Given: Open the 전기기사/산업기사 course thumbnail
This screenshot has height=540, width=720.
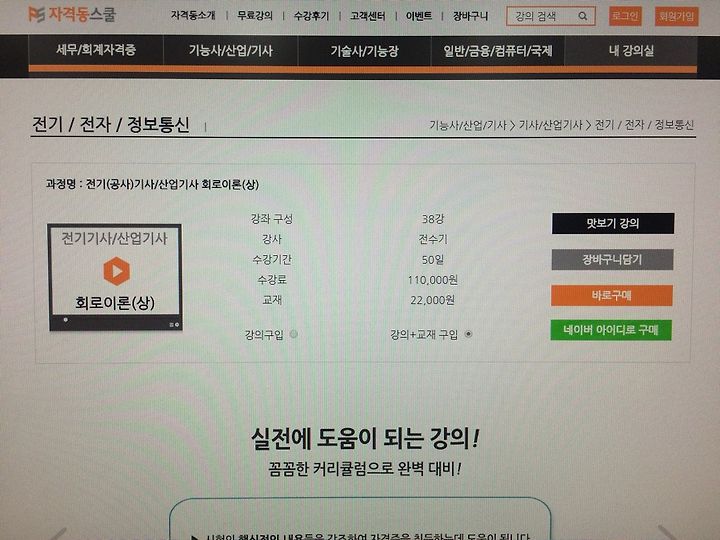Looking at the screenshot, I should point(115,277).
